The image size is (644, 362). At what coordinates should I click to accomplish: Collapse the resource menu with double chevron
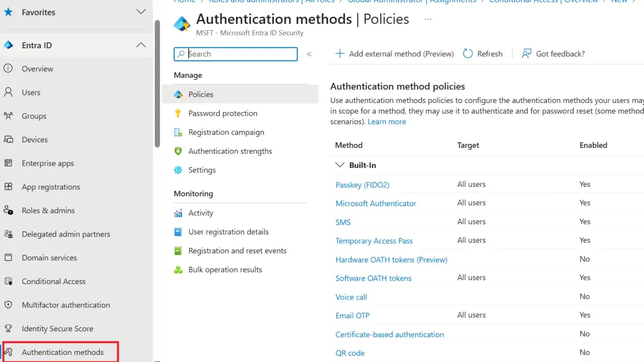pos(309,54)
